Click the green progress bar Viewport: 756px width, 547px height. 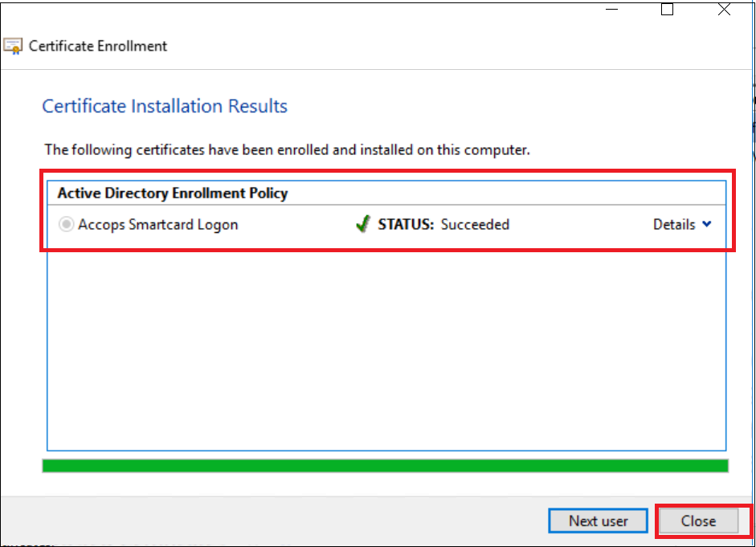click(x=386, y=466)
